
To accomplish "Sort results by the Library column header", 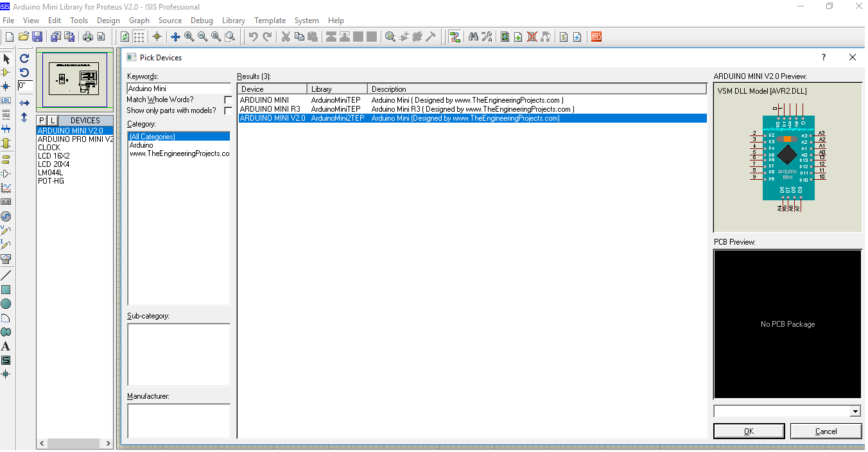I will (x=337, y=89).
